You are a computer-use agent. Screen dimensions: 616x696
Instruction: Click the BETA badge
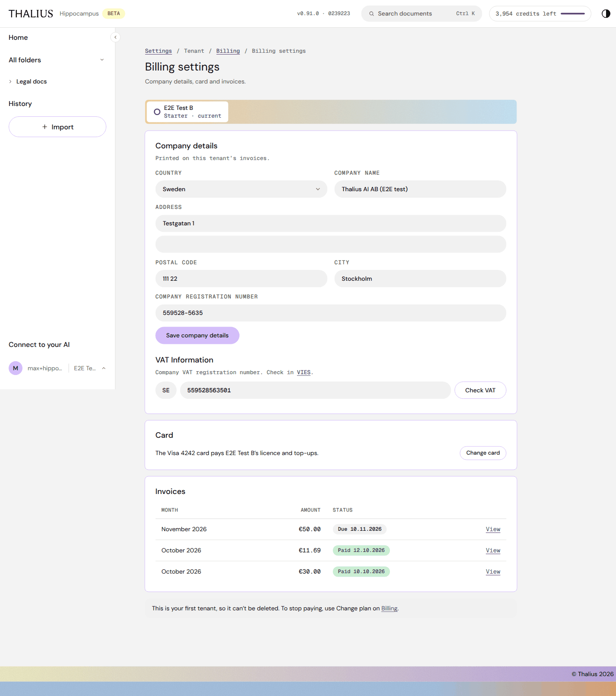tap(114, 14)
